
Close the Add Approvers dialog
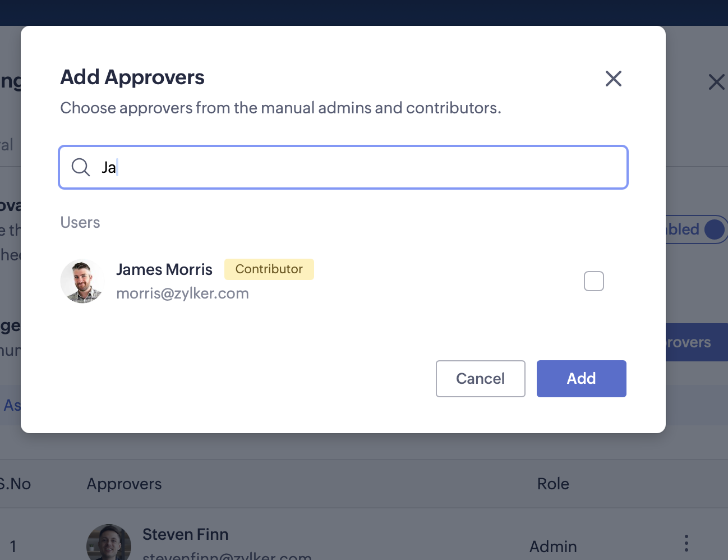[x=614, y=79]
